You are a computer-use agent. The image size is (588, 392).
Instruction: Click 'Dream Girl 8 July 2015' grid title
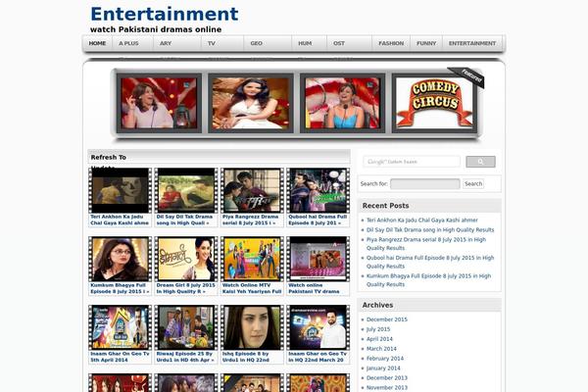tap(185, 288)
